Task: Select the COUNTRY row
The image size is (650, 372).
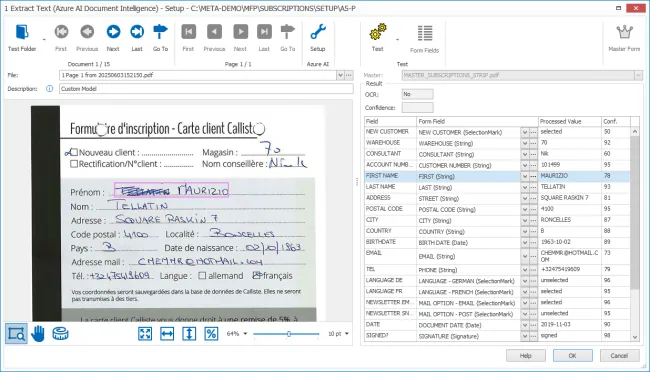Action: click(497, 231)
